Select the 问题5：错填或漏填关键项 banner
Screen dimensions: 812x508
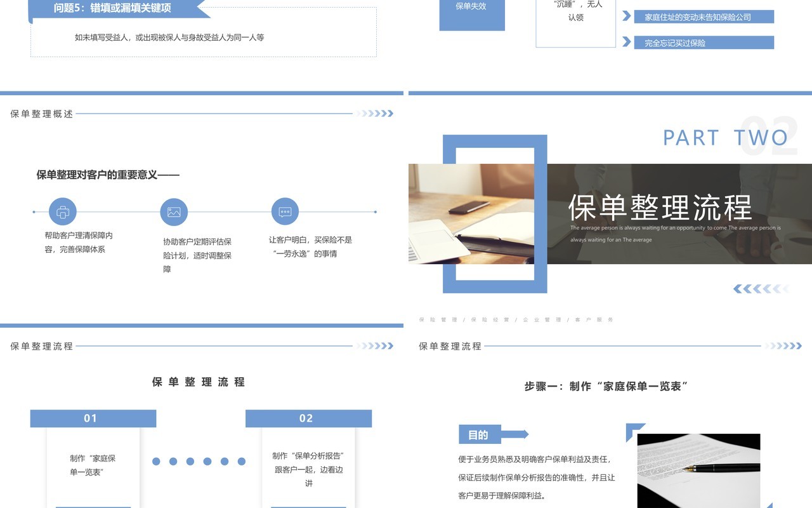119,9
